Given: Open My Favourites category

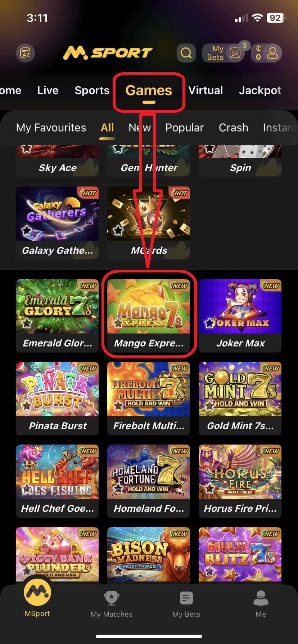Looking at the screenshot, I should [51, 128].
